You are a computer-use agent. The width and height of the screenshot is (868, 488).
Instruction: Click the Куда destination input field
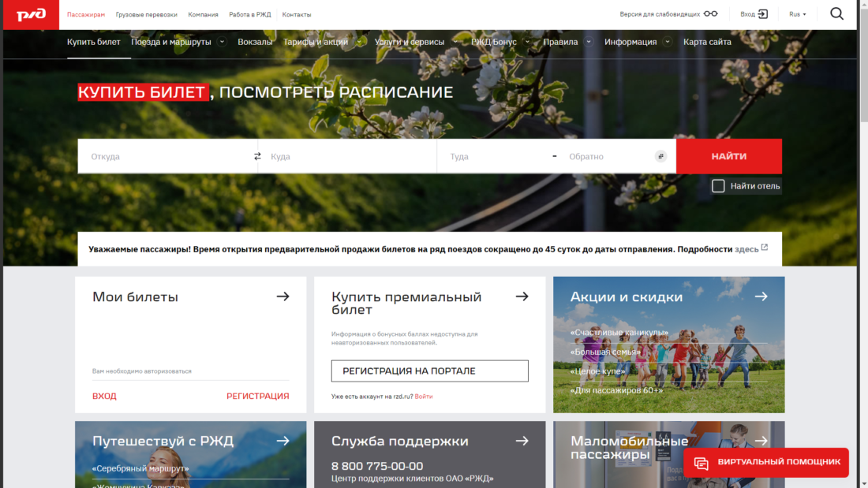point(348,157)
